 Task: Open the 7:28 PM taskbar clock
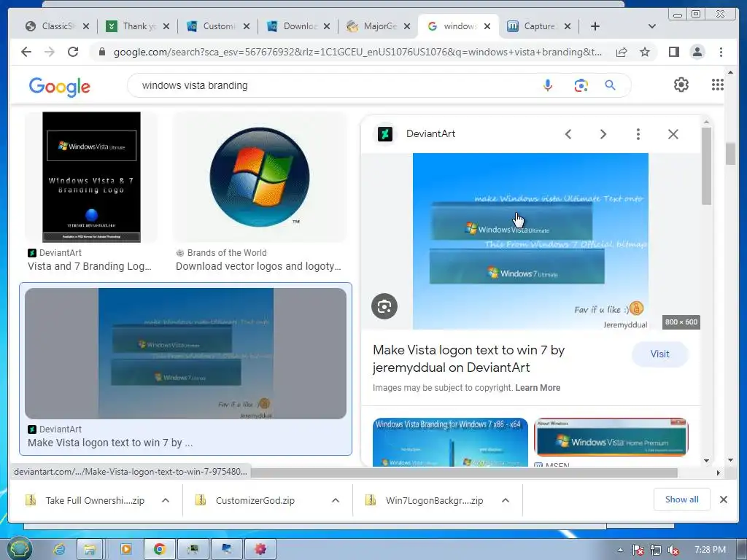click(x=710, y=550)
